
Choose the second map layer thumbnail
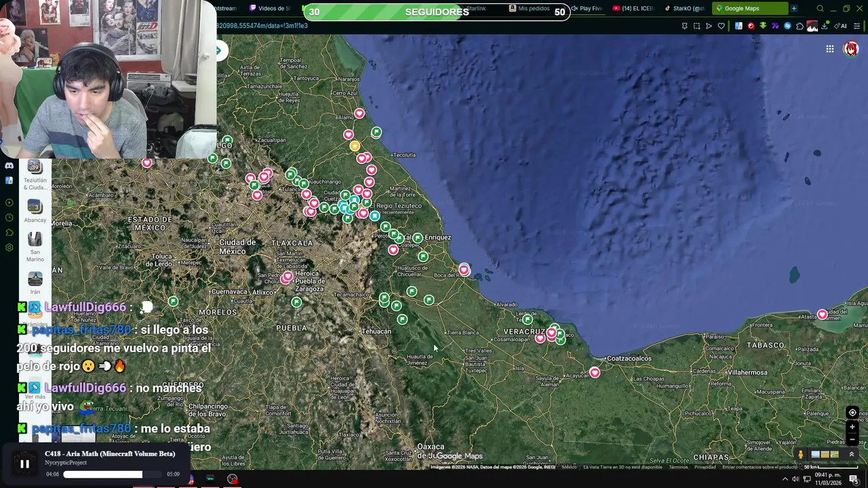[x=825, y=455]
